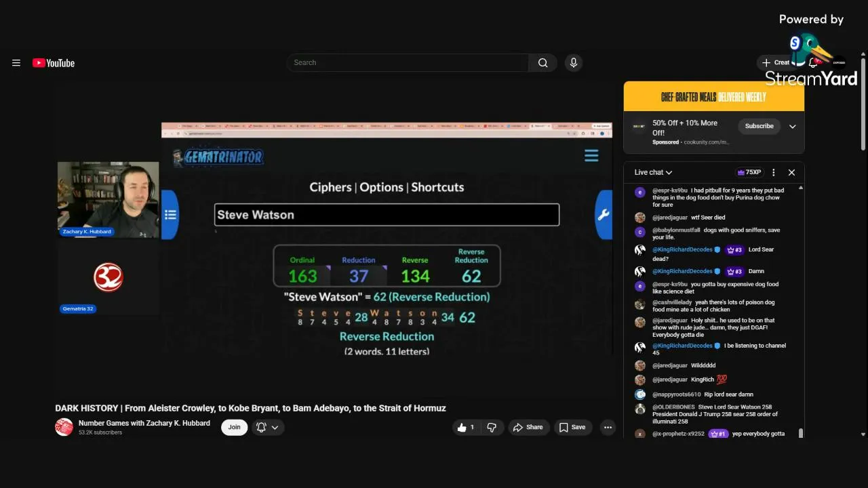Click @OLDERBONES chat message
The width and height of the screenshot is (868, 488).
click(715, 414)
